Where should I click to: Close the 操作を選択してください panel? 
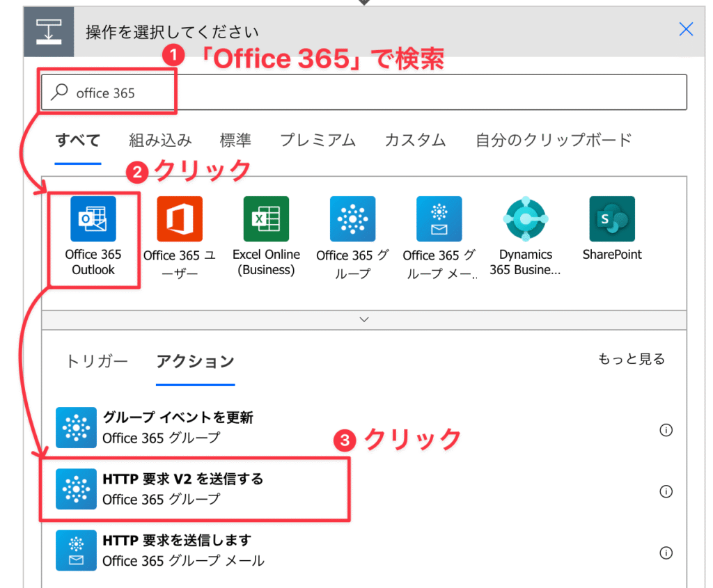tap(686, 29)
